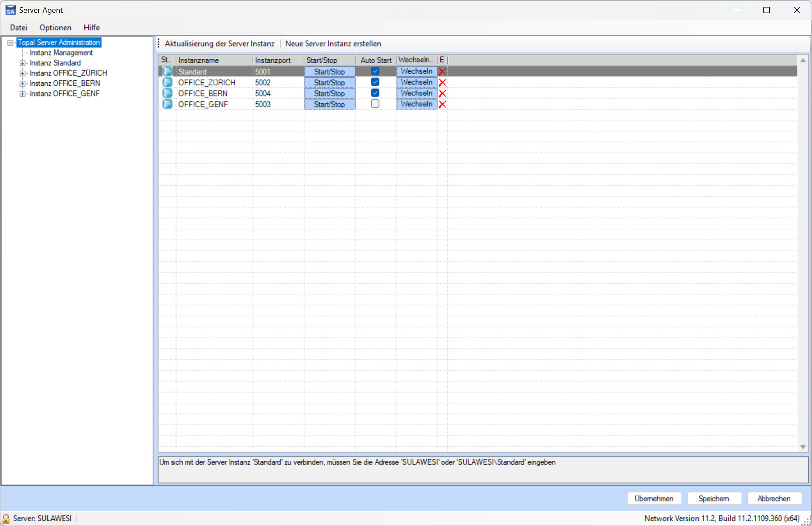Open the Optionen menu
The image size is (812, 526).
[55, 28]
